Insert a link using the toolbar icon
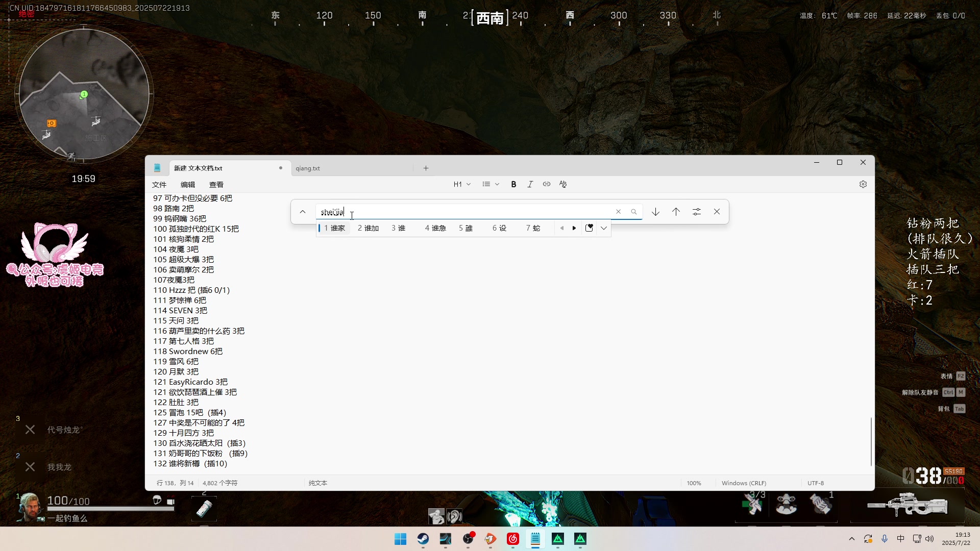 546,184
